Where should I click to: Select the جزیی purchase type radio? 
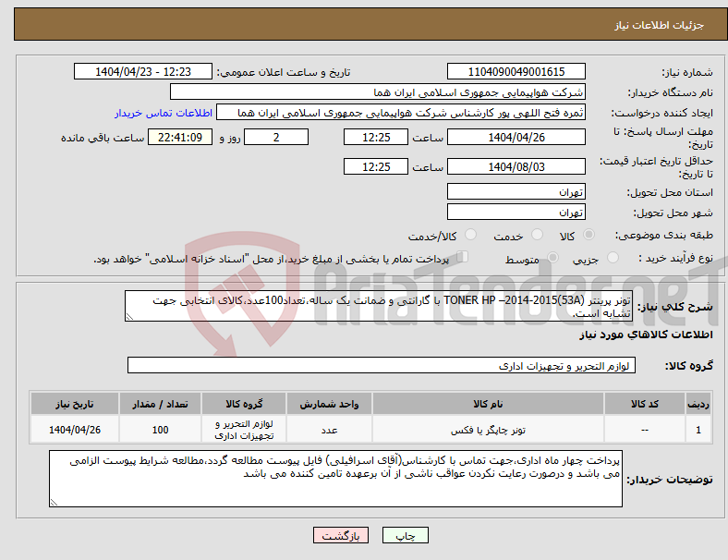point(613,257)
